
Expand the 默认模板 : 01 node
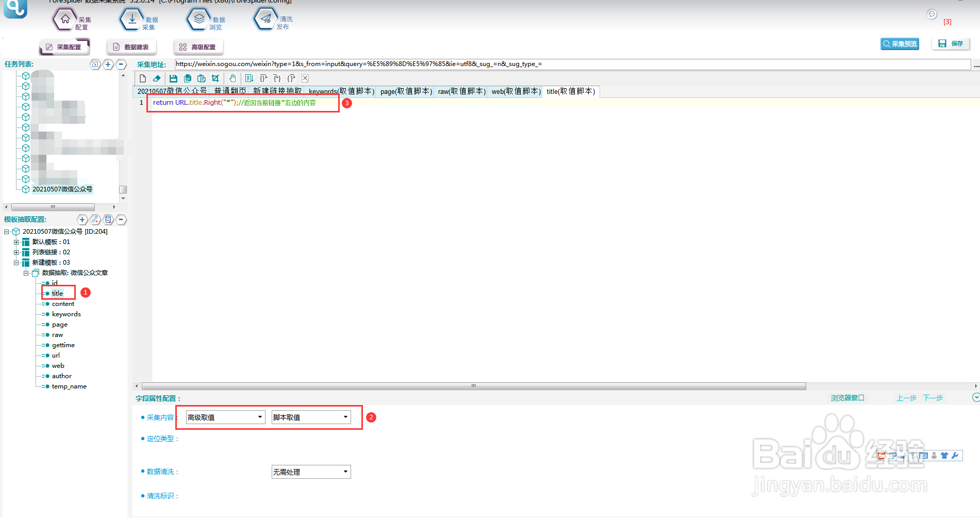click(16, 242)
